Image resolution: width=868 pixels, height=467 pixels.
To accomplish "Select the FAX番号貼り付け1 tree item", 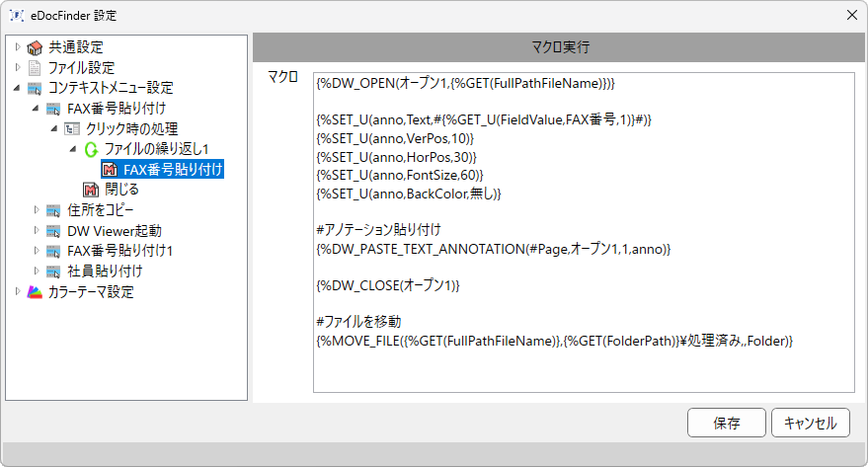I will (120, 251).
